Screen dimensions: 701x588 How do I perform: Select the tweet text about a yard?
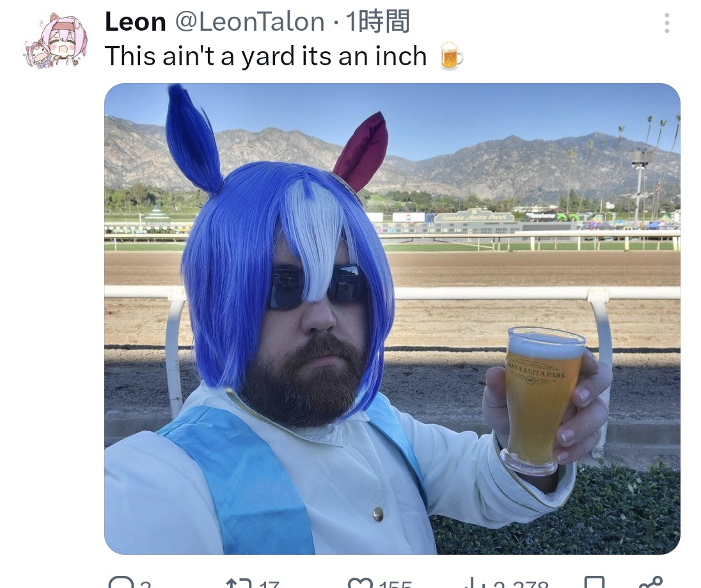(x=266, y=56)
